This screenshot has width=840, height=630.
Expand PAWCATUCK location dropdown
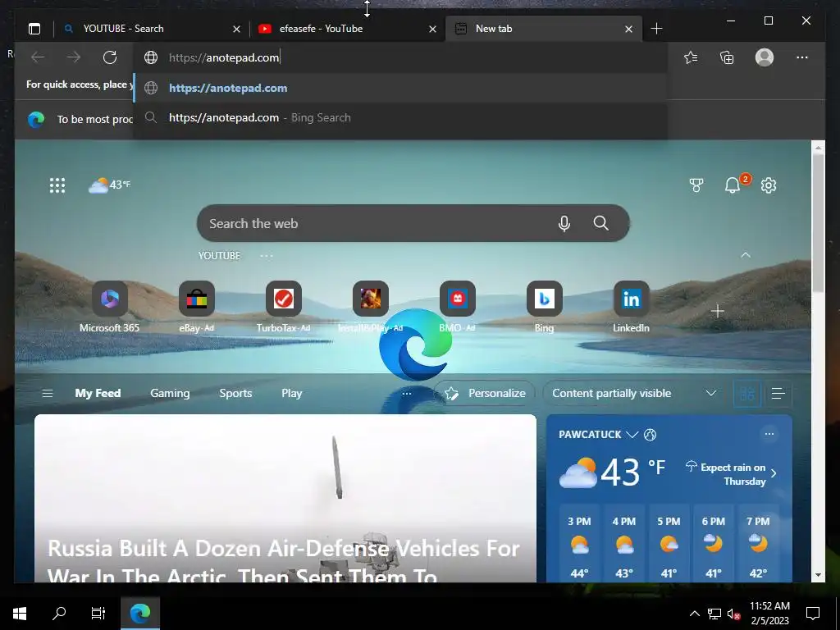632,435
